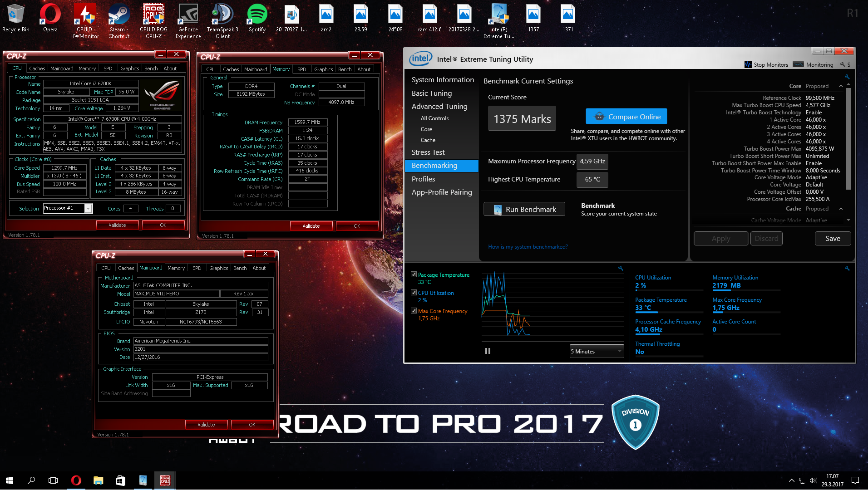This screenshot has height=490, width=868.
Task: Open 'How is my system benchmarked?' link
Action: (x=528, y=247)
